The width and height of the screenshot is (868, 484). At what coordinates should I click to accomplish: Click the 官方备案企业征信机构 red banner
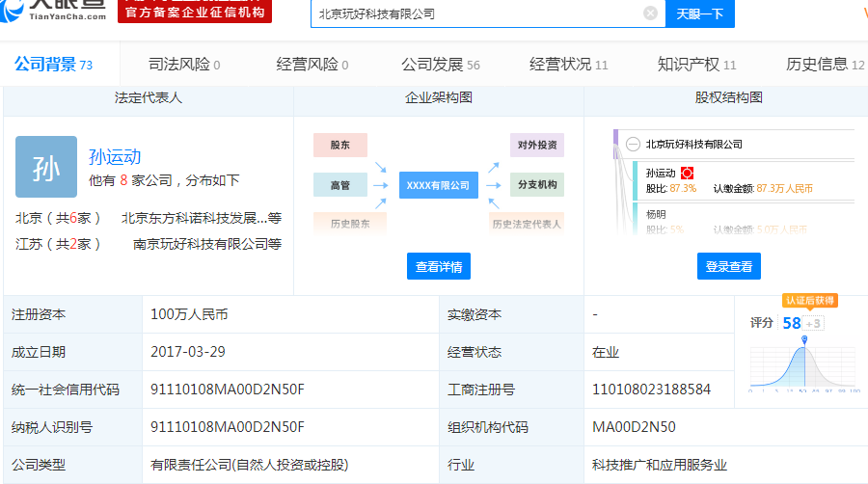click(195, 11)
